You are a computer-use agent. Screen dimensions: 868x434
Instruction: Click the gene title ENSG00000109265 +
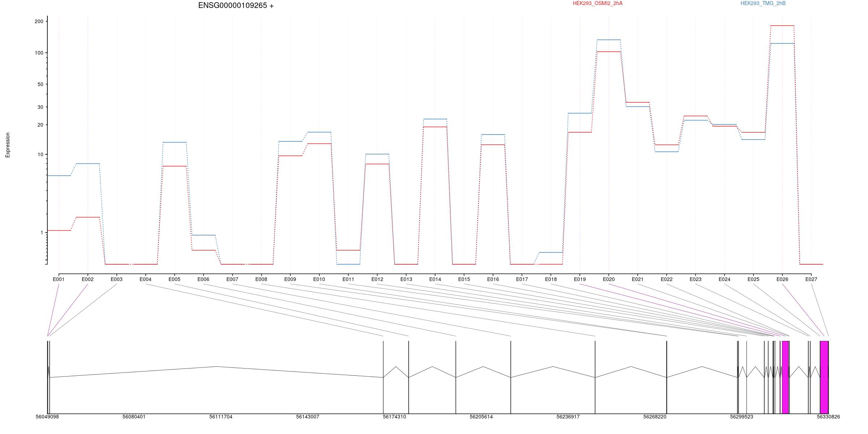tap(236, 5)
